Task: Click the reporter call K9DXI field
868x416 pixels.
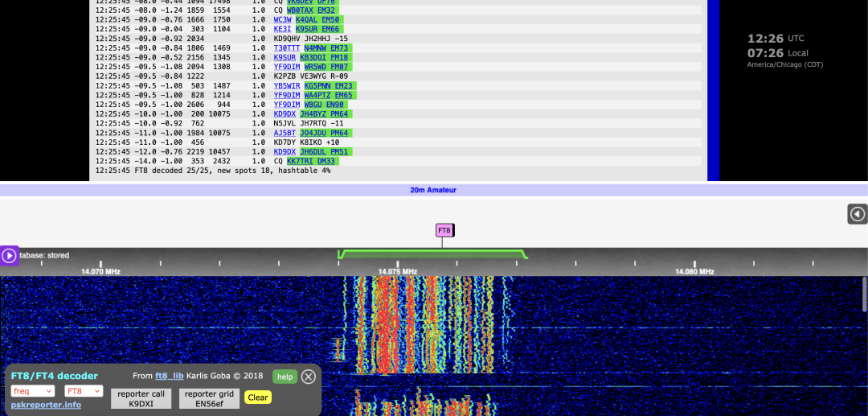Action: tap(141, 399)
